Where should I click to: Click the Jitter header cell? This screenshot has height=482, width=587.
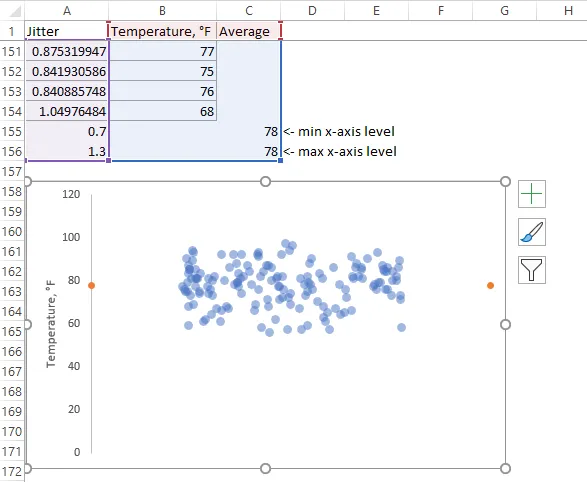coord(67,31)
